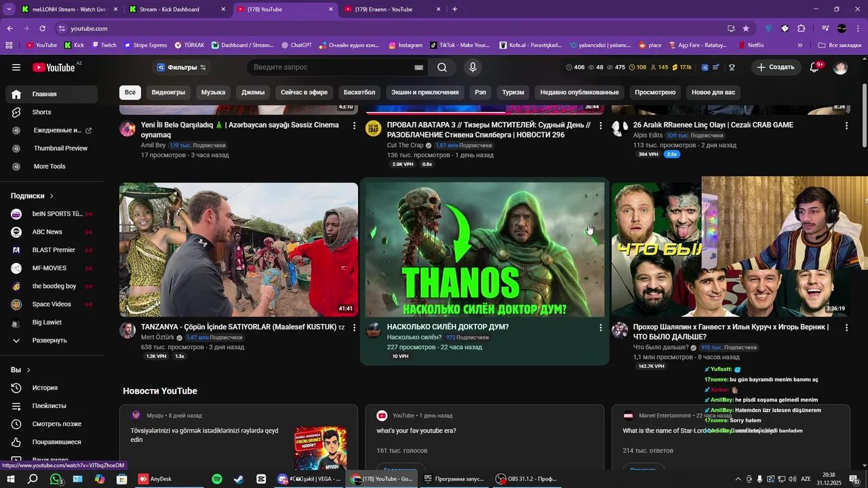Open Watch later (Смотреть позже)
The width and height of the screenshot is (868, 488).
click(x=52, y=424)
